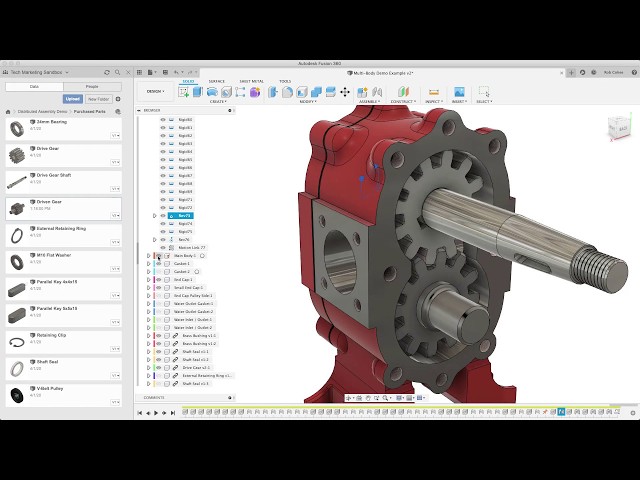The image size is (640, 480).
Task: Select the Measure inspect tool
Action: (434, 92)
